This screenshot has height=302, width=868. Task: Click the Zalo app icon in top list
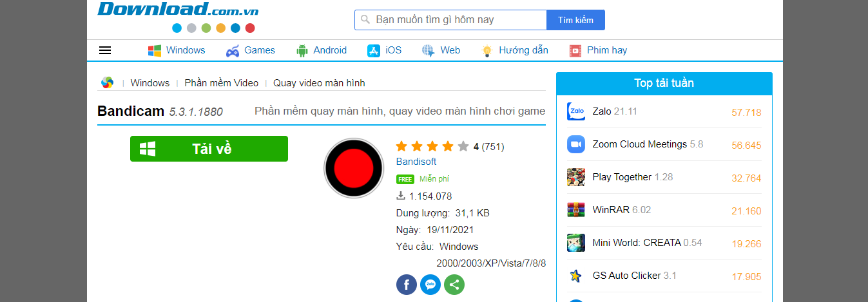point(576,111)
